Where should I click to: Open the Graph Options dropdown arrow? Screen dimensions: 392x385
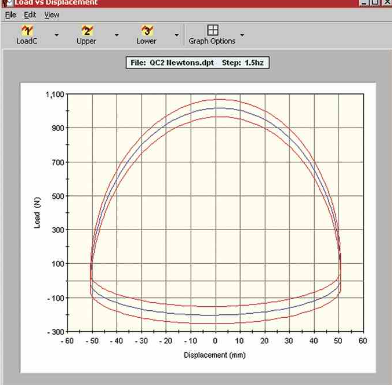click(x=242, y=35)
